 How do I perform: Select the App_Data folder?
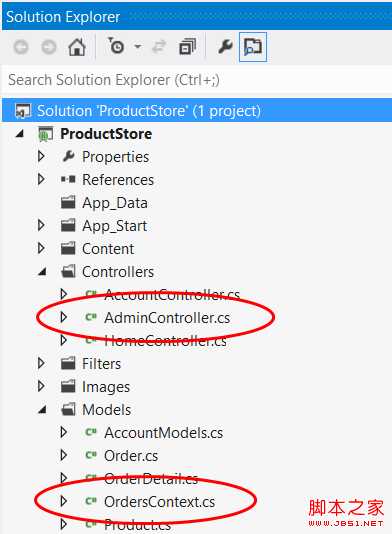tap(115, 203)
